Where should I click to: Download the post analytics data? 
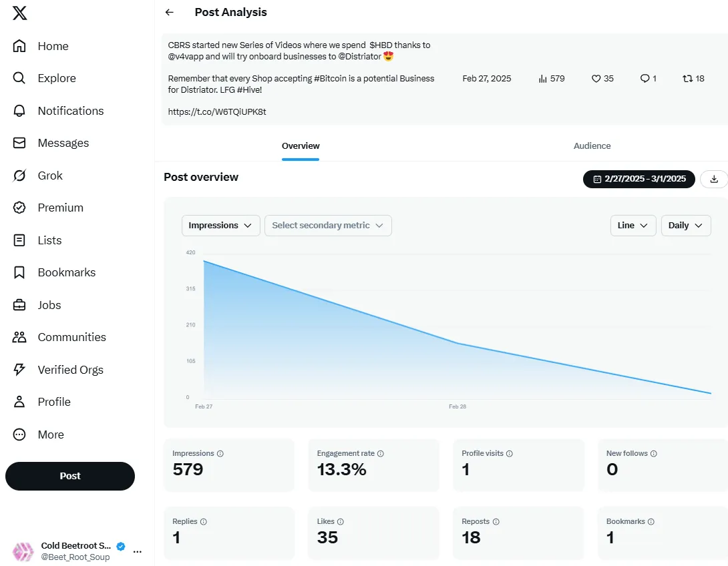[x=714, y=179]
